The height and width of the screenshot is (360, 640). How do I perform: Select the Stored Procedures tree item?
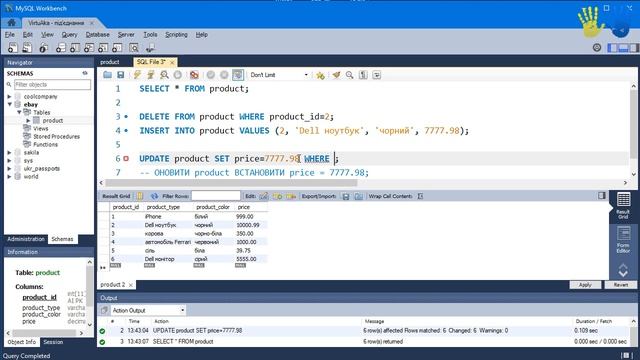point(56,137)
